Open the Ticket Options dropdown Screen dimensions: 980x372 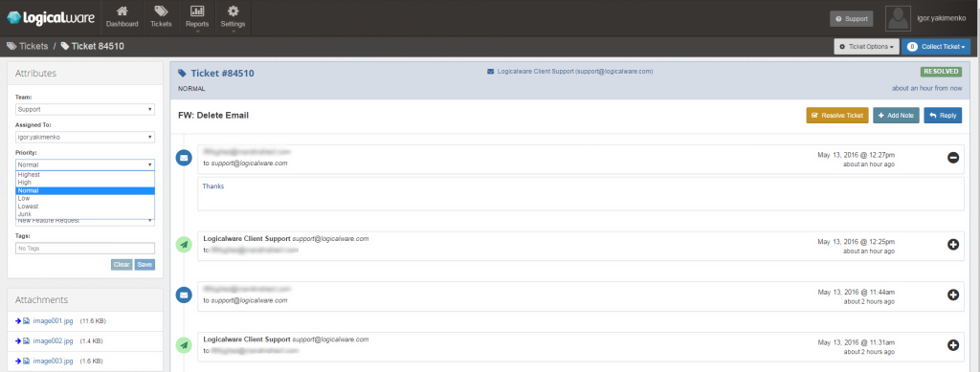pos(866,47)
